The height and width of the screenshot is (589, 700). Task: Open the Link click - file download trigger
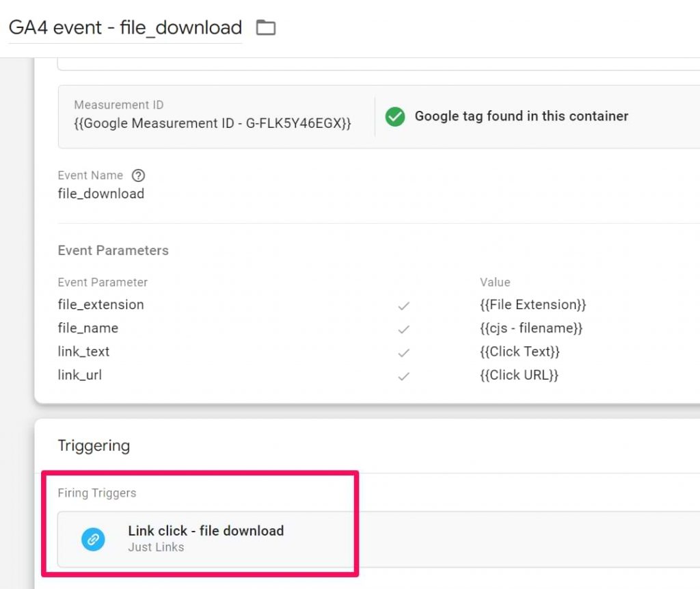click(x=206, y=530)
